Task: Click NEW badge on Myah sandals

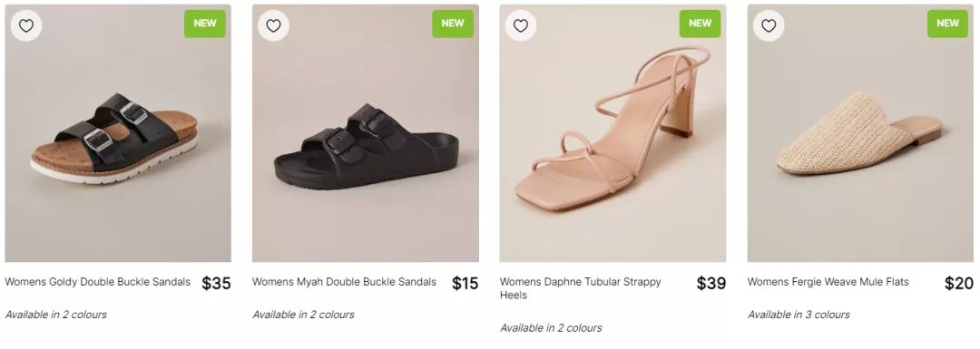Action: pos(453,24)
